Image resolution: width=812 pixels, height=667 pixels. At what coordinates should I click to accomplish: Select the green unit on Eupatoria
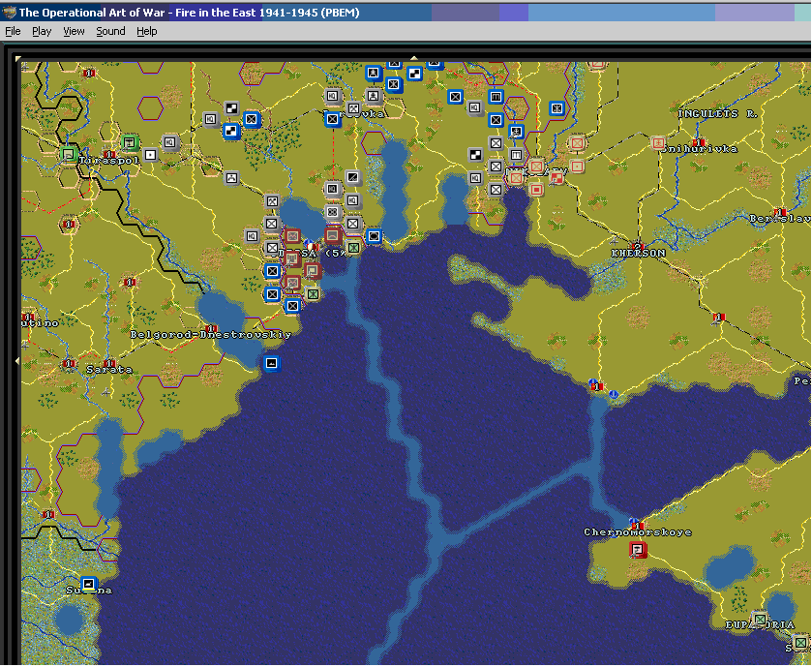760,619
